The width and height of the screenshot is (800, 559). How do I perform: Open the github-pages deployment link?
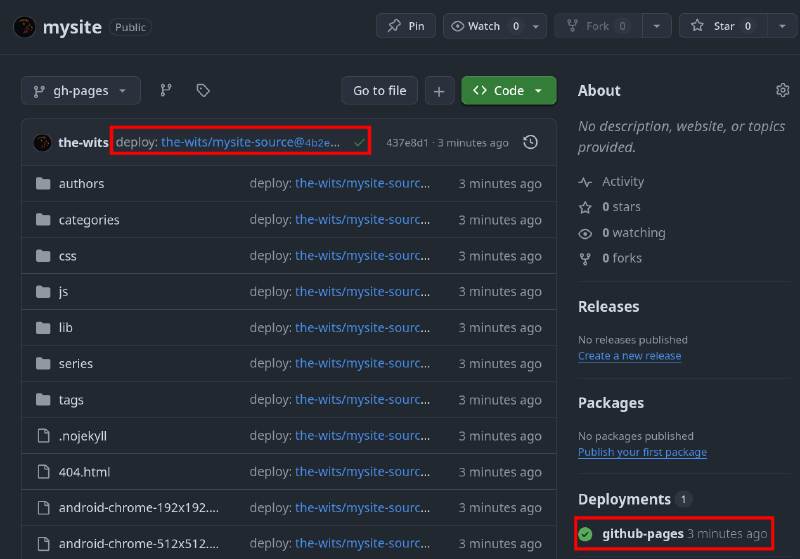(x=642, y=534)
